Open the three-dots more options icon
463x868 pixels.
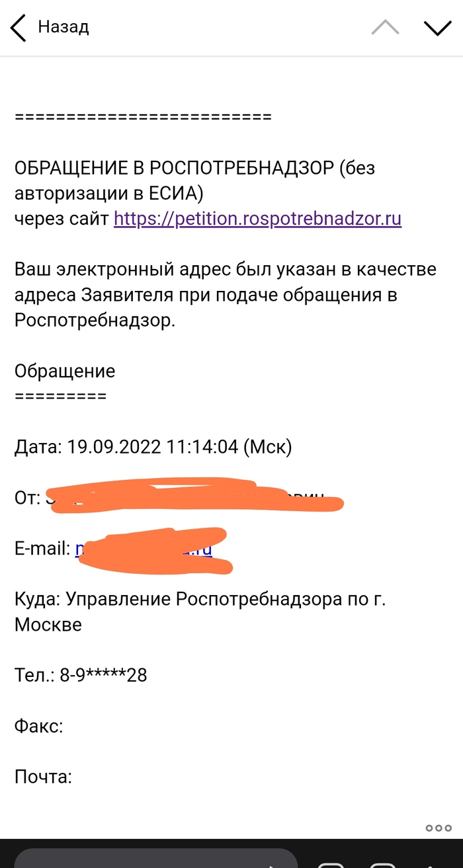click(x=438, y=828)
